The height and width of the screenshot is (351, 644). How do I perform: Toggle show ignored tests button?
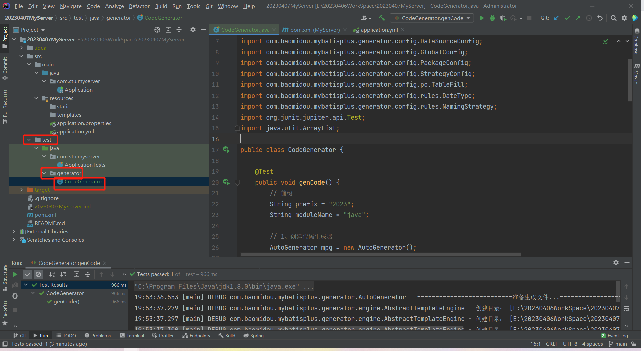(x=39, y=274)
